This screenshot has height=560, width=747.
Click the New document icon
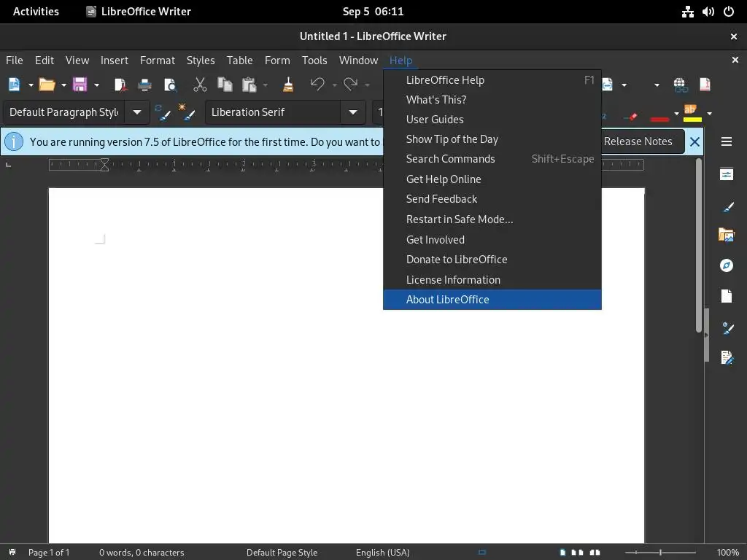coord(15,85)
